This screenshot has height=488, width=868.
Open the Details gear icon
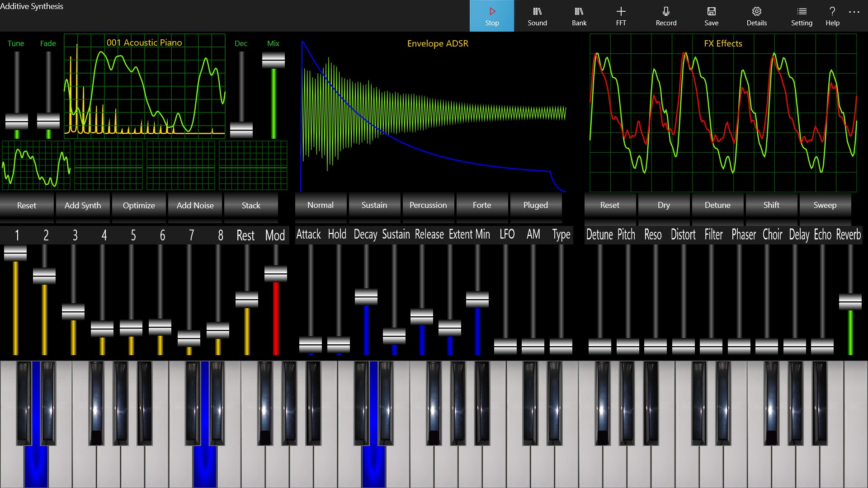tap(756, 16)
